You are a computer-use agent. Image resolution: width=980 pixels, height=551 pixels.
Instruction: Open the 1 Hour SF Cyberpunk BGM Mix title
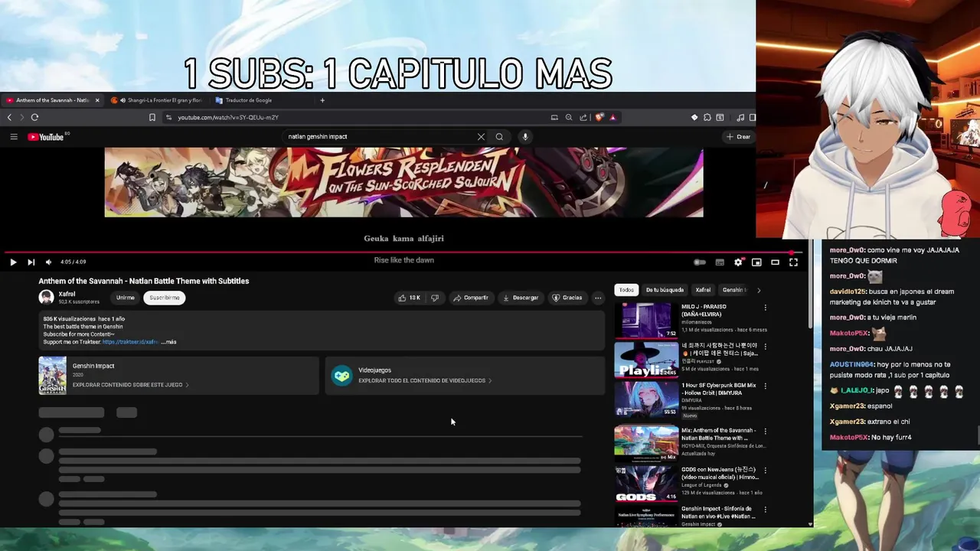click(719, 389)
